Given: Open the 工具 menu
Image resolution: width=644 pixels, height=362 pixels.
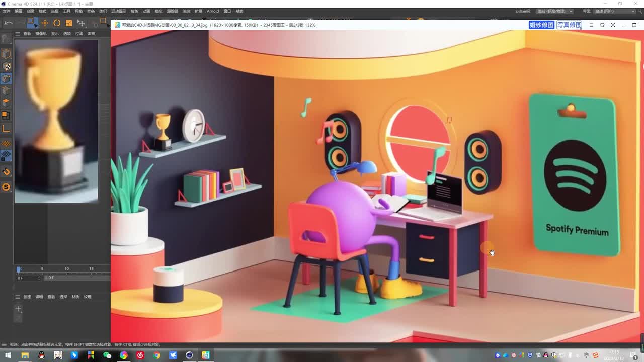Looking at the screenshot, I should [x=66, y=11].
